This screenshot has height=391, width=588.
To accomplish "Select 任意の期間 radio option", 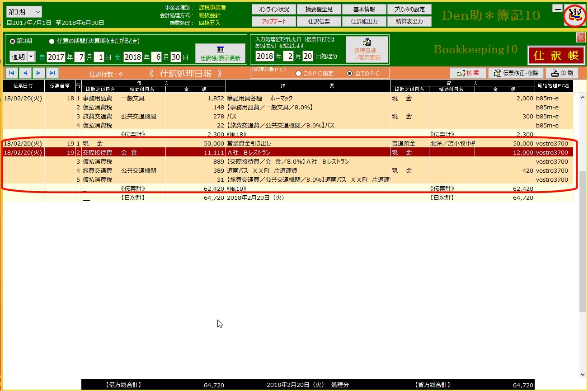I will pos(52,41).
